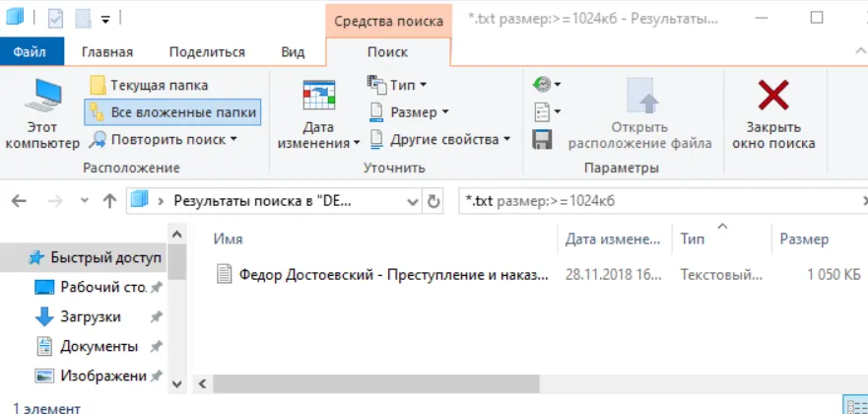The width and height of the screenshot is (868, 414).
Task: Click the red X close search icon
Action: click(772, 96)
